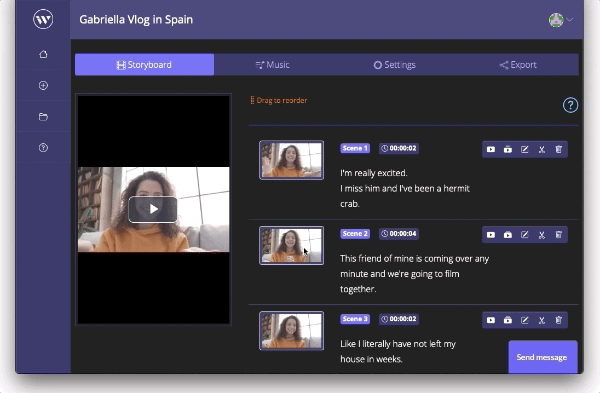Click Scene 3 duration 00:00:02
Image resolution: width=600 pixels, height=393 pixels.
pyautogui.click(x=399, y=319)
